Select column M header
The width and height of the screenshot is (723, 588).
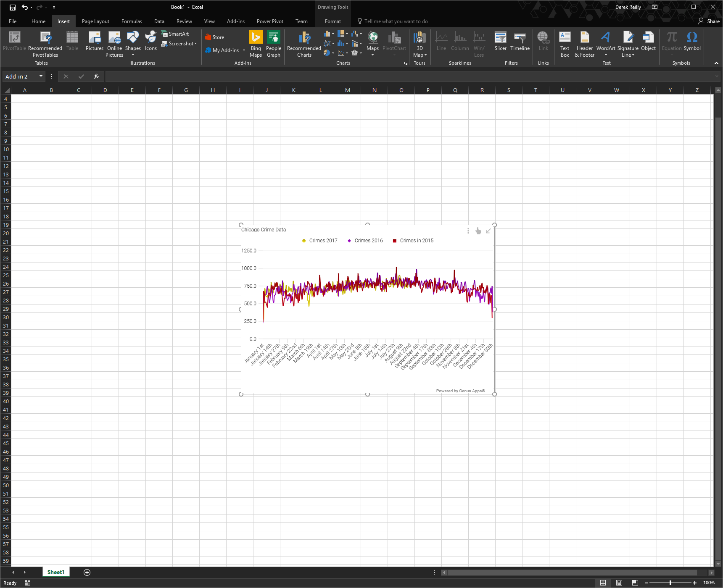pyautogui.click(x=348, y=90)
